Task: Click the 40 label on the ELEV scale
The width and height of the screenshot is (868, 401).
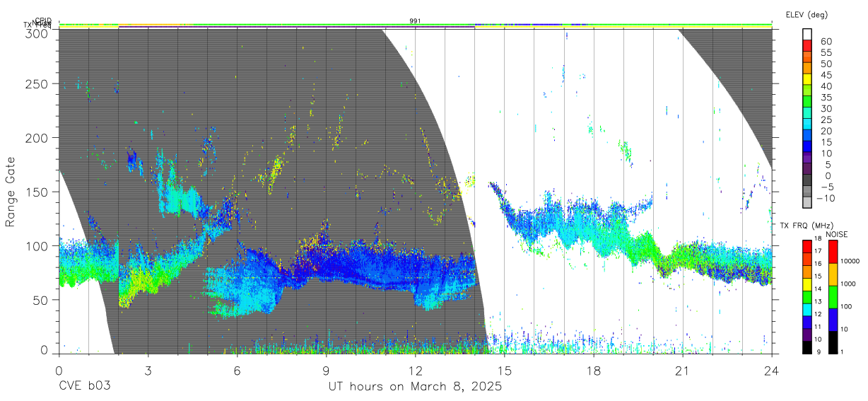Action: [x=826, y=86]
